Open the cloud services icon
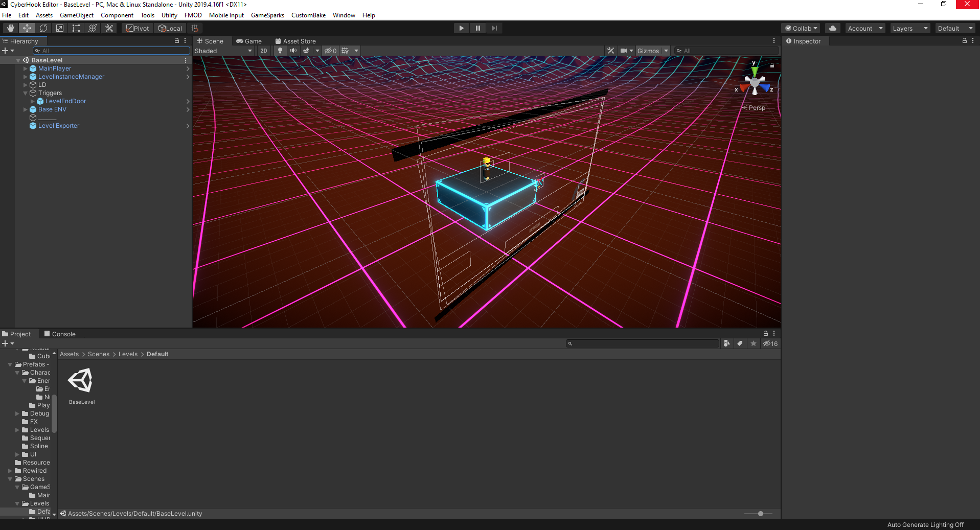Image resolution: width=980 pixels, height=530 pixels. coord(833,28)
